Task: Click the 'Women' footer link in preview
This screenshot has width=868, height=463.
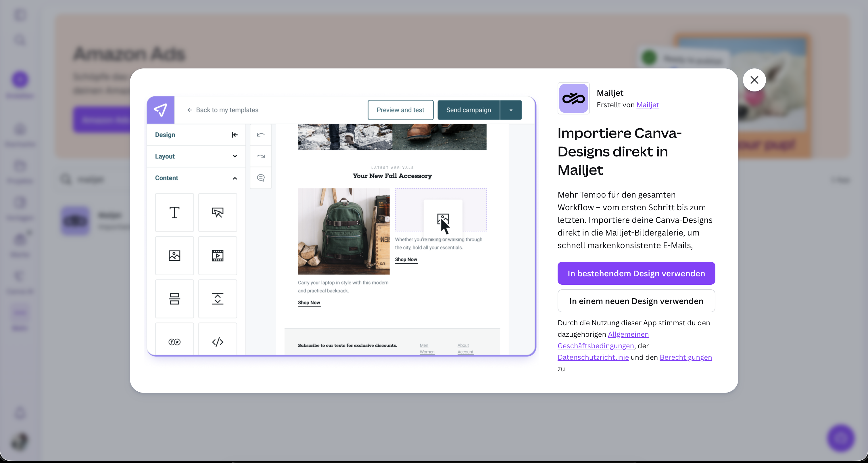Action: point(427,352)
